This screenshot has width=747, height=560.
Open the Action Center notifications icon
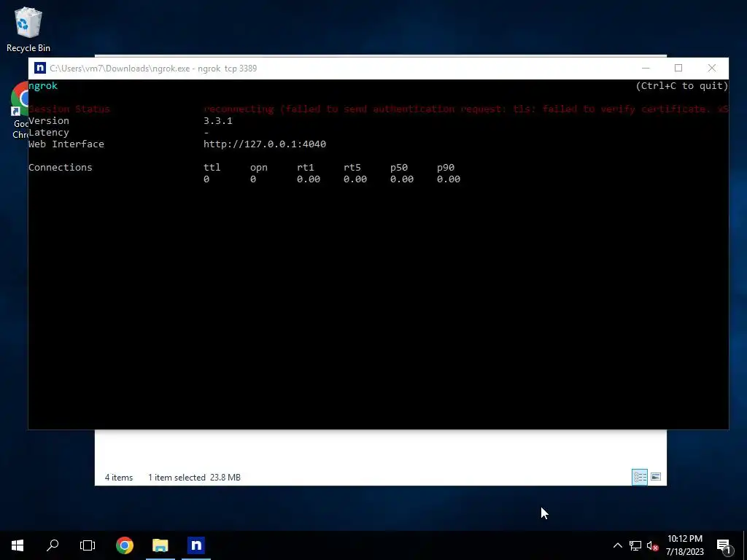tap(724, 545)
